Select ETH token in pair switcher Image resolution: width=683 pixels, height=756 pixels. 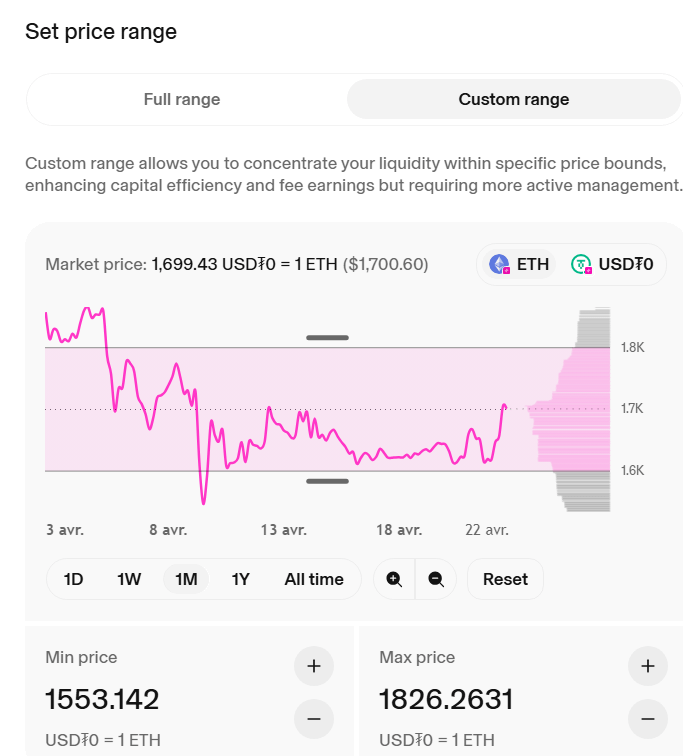519,264
